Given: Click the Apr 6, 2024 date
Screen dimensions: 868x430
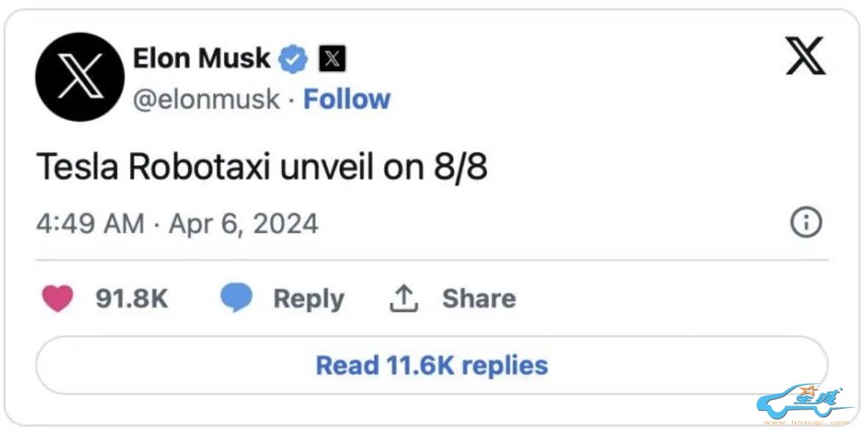Looking at the screenshot, I should (x=244, y=223).
